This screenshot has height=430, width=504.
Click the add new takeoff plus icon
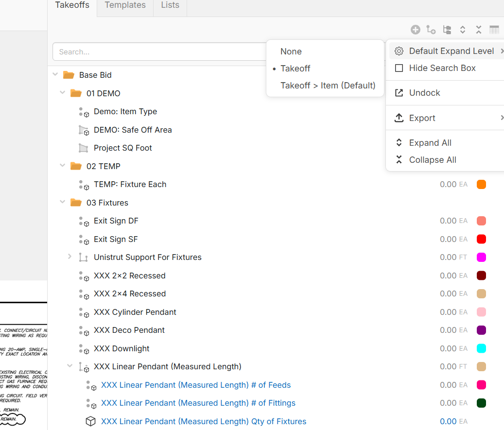pos(415,30)
